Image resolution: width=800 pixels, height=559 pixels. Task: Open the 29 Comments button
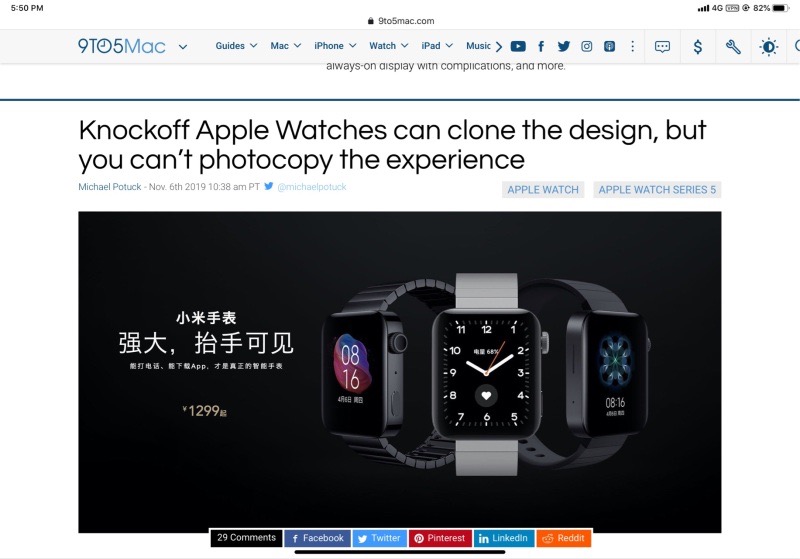point(246,538)
